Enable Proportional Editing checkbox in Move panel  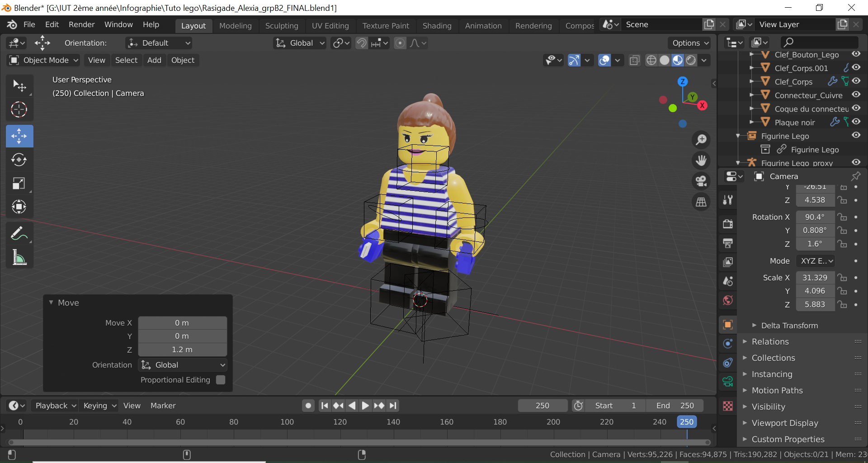(x=221, y=380)
